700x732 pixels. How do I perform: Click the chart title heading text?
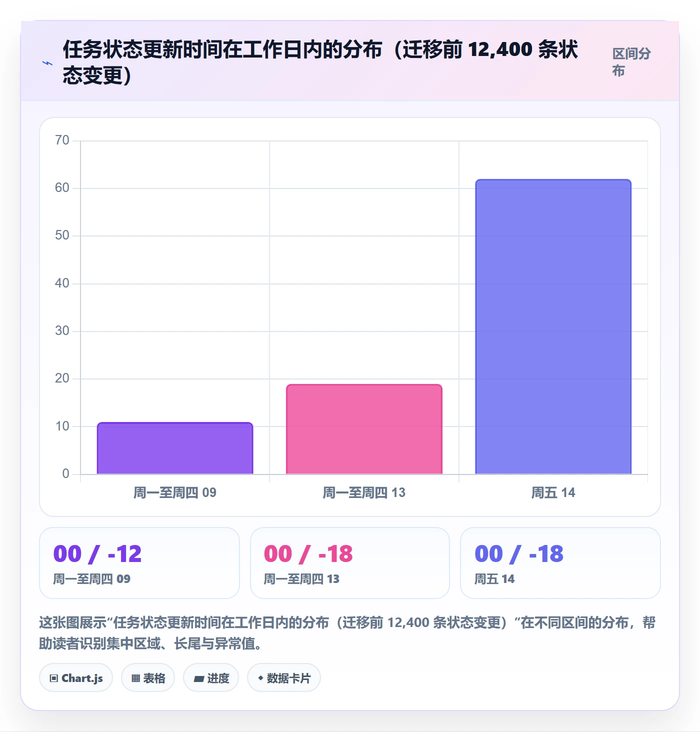(320, 62)
